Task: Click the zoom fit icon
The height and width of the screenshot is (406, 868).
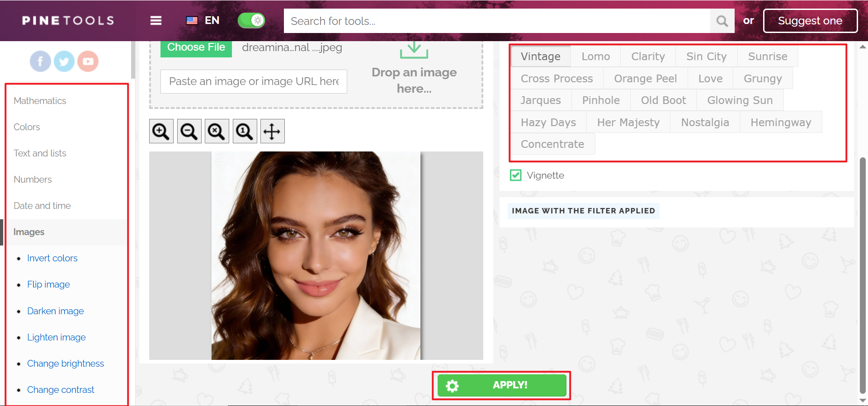Action: pos(217,132)
